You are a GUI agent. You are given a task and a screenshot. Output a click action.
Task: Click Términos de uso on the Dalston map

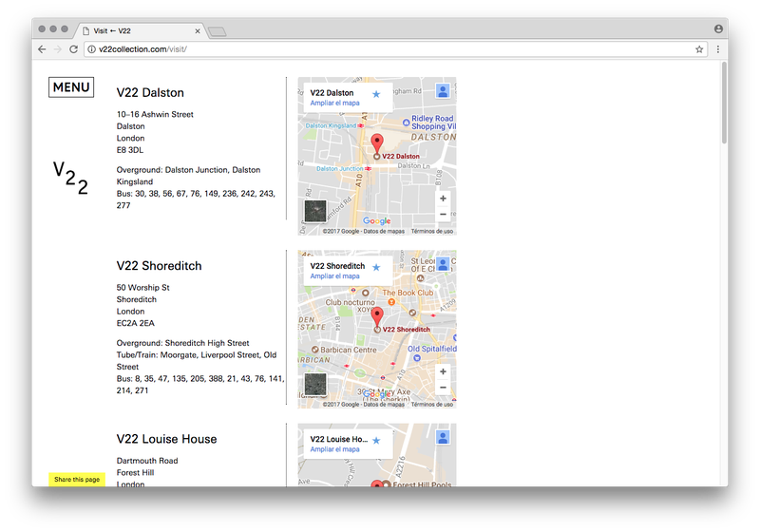pos(432,231)
